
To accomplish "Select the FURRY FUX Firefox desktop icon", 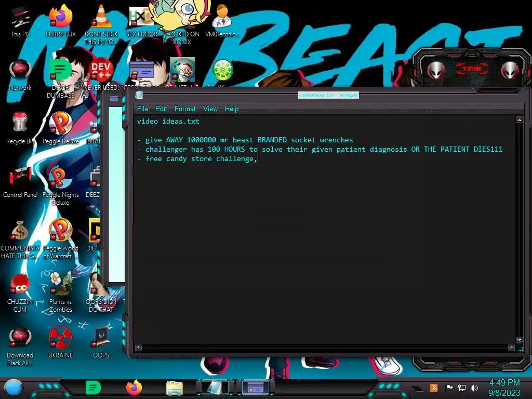I will tap(61, 21).
